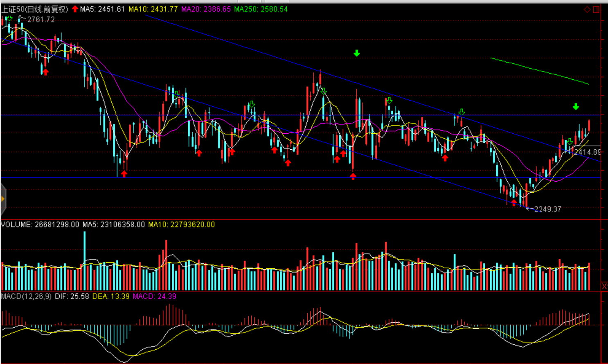The height and width of the screenshot is (364, 608).
Task: Click red up arrow at the 2249.37 low
Action: tap(514, 202)
